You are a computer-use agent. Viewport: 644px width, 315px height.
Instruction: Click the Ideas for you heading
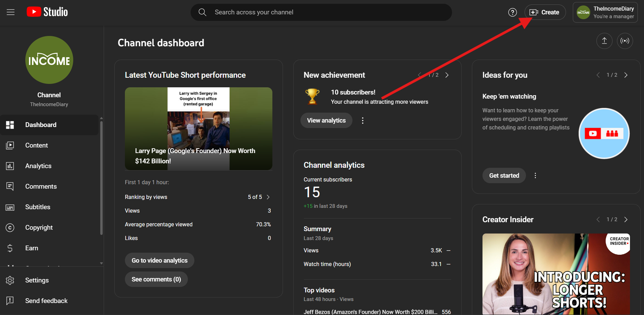(x=505, y=75)
